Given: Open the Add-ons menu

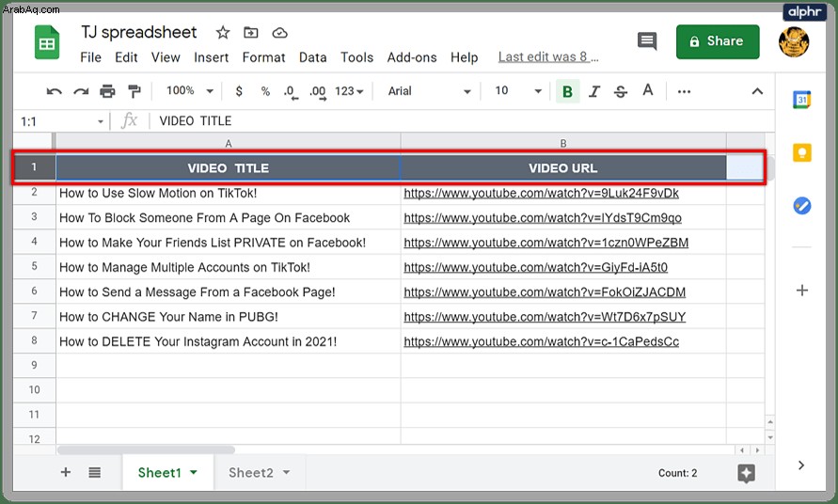Looking at the screenshot, I should [x=412, y=57].
